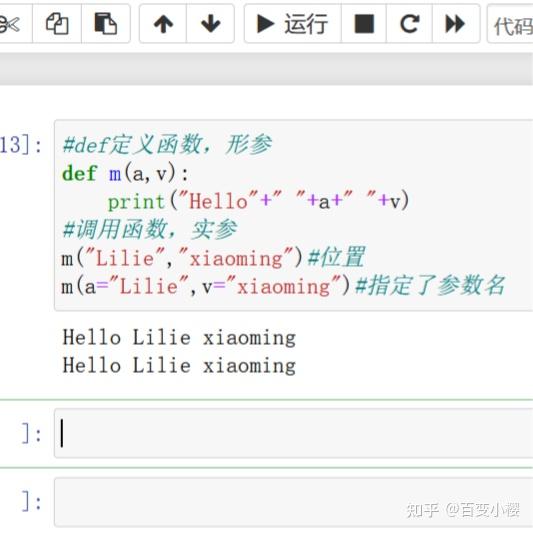Click the m(a="Lilie",v="xiaoming") keyword call line
Viewport: 533px width, 533px height.
pyautogui.click(x=283, y=286)
